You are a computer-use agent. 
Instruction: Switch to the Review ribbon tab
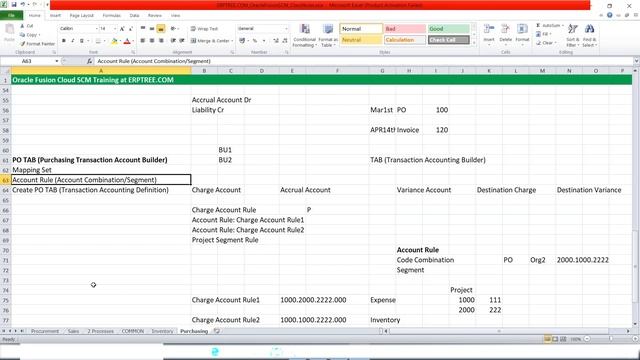click(x=155, y=15)
